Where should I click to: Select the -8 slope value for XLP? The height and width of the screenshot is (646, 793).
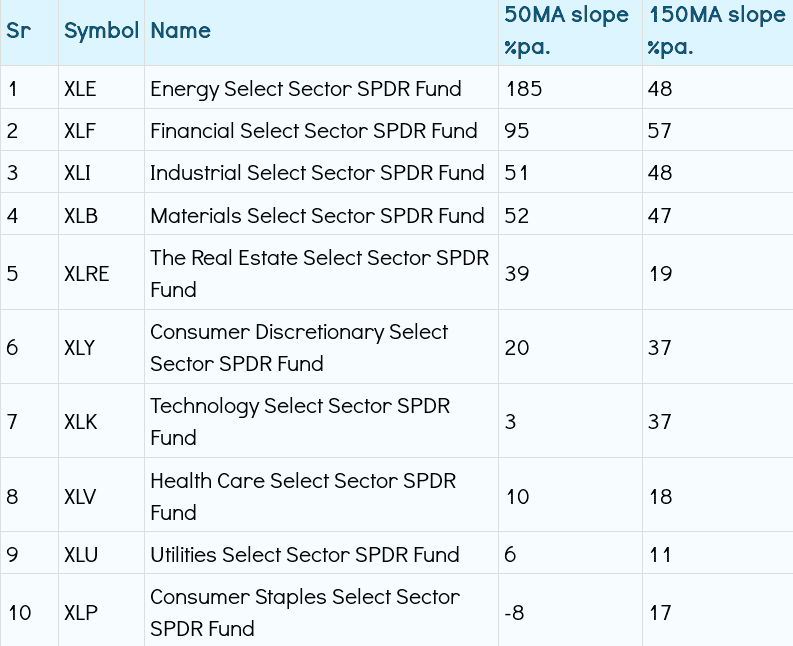pos(514,612)
